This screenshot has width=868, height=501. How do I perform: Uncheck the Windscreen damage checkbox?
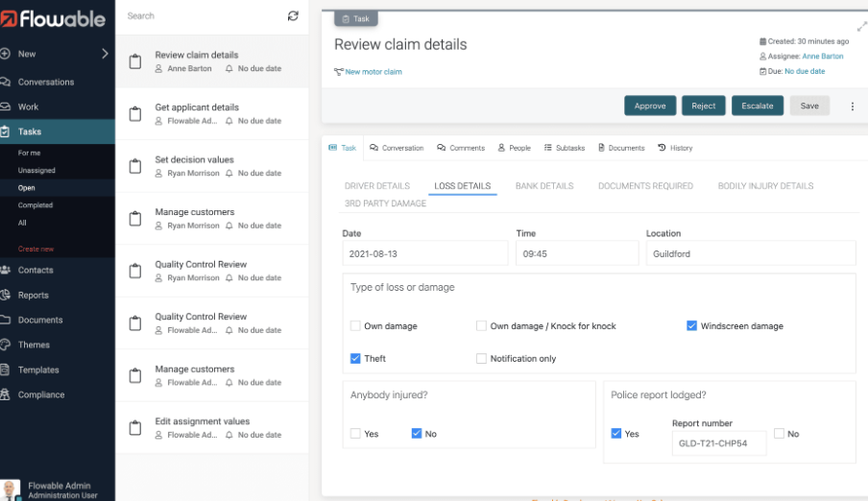pos(692,326)
